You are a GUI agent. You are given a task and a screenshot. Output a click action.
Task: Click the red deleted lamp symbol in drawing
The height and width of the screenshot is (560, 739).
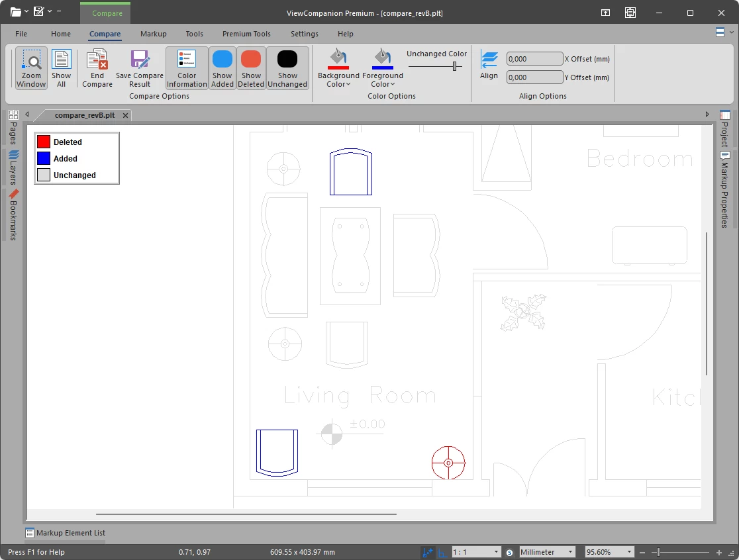[448, 463]
